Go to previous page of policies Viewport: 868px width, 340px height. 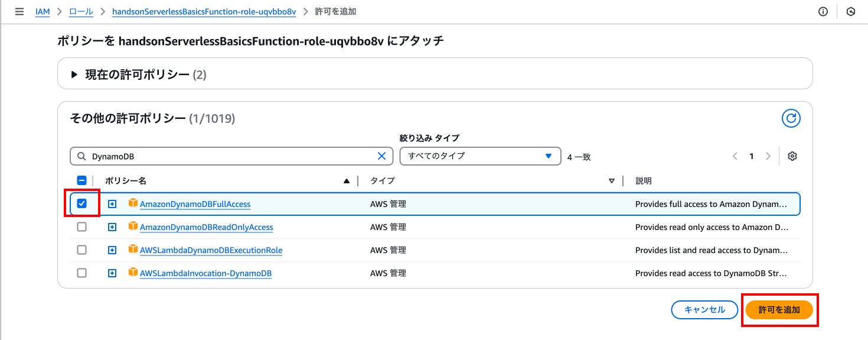735,156
